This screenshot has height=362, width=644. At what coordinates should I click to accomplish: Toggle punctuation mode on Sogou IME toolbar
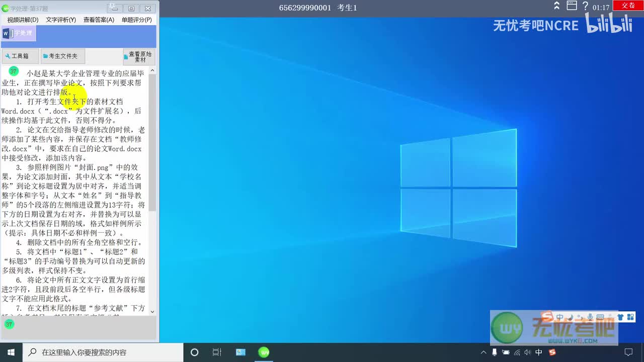click(579, 317)
